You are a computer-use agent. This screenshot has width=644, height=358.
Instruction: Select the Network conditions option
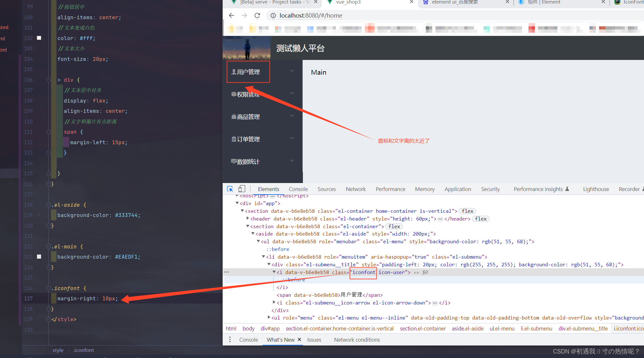(357, 339)
